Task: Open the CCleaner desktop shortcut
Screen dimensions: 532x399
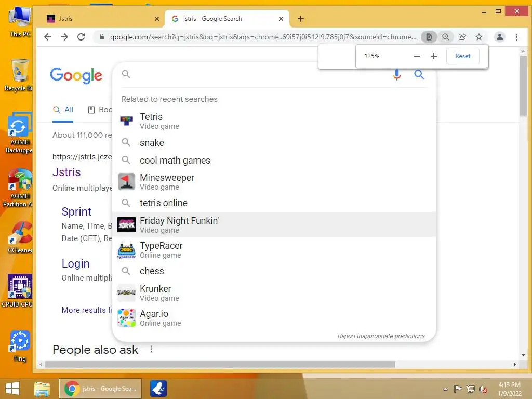Action: click(20, 237)
